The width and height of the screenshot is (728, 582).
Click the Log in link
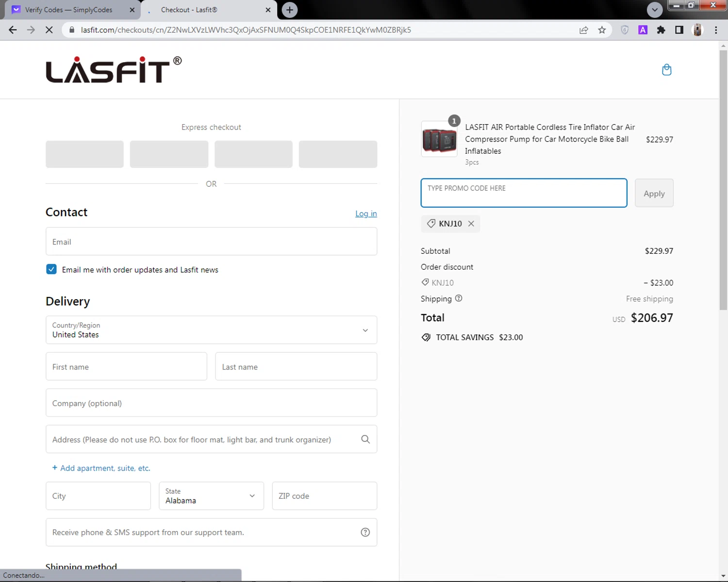(x=366, y=213)
